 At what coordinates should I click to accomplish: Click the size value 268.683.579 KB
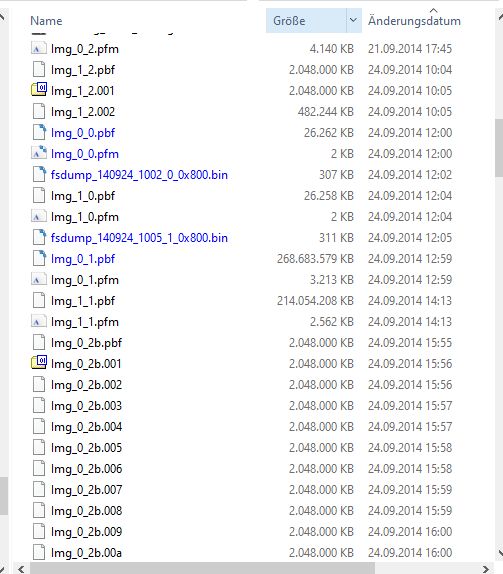(x=315, y=259)
